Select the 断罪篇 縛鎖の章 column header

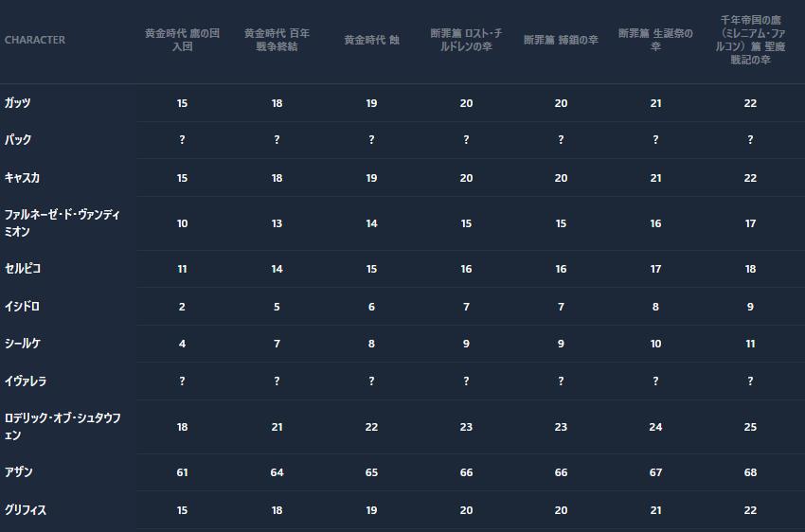tap(561, 40)
